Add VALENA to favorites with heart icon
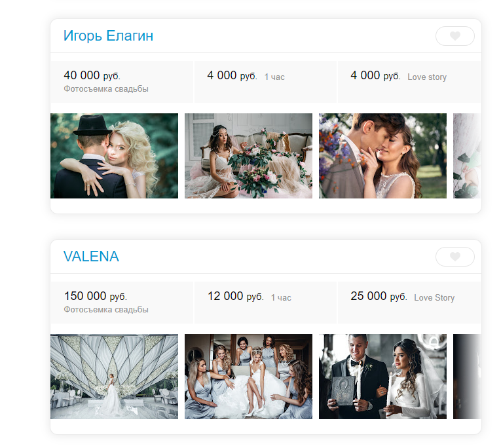Image resolution: width=501 pixels, height=448 pixels. point(455,257)
